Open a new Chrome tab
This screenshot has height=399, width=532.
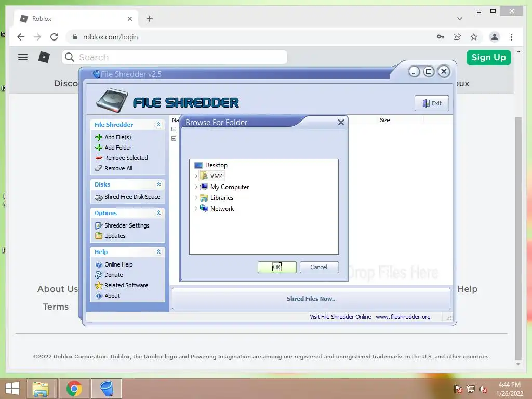pyautogui.click(x=150, y=19)
